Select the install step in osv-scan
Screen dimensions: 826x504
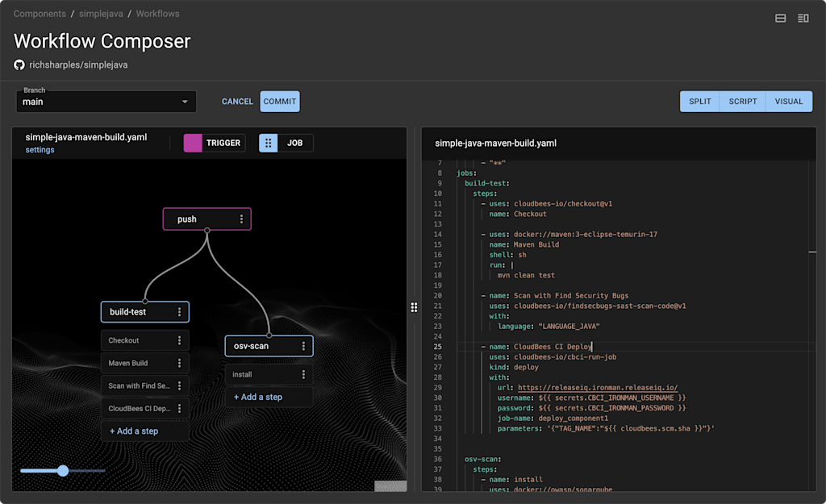point(269,374)
